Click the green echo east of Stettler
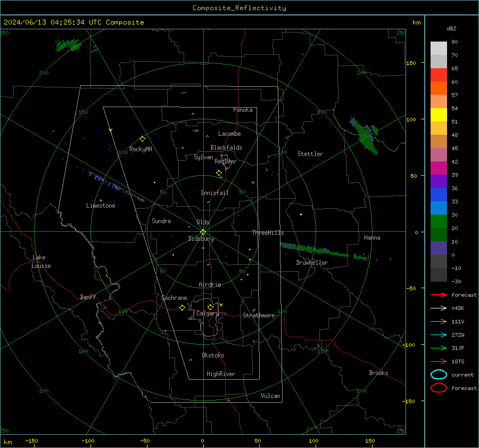The height and width of the screenshot is (448, 479). coord(365,135)
